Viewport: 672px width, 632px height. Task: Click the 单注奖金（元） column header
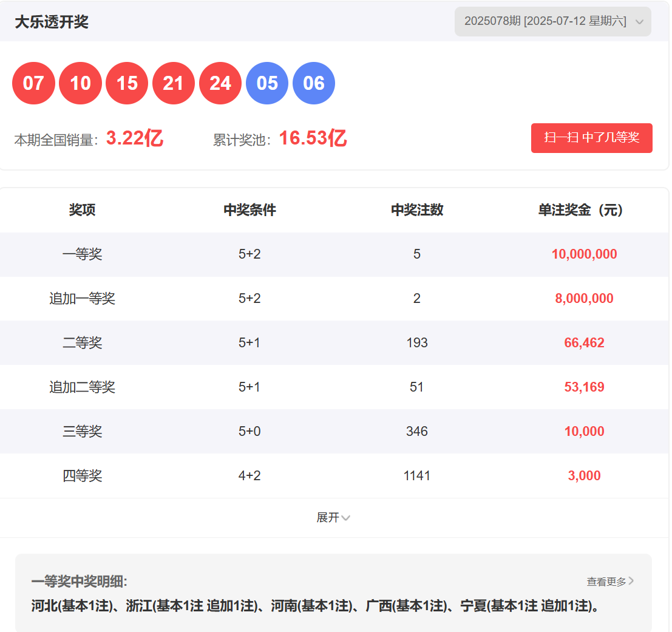pyautogui.click(x=581, y=210)
